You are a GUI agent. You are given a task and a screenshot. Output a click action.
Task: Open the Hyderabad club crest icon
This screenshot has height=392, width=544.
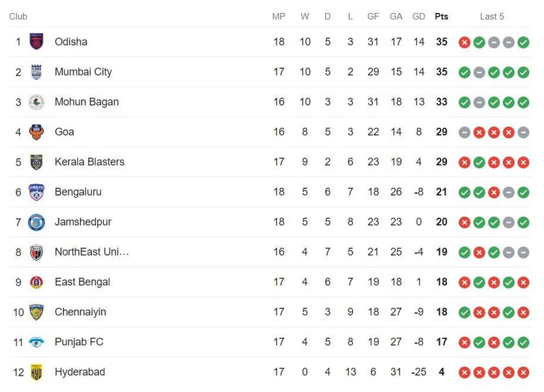coord(36,372)
